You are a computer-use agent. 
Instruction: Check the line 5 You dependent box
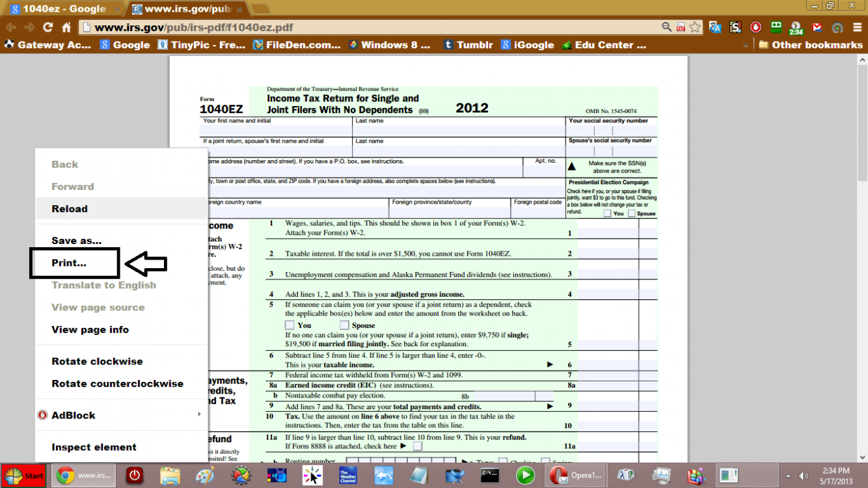(x=290, y=325)
